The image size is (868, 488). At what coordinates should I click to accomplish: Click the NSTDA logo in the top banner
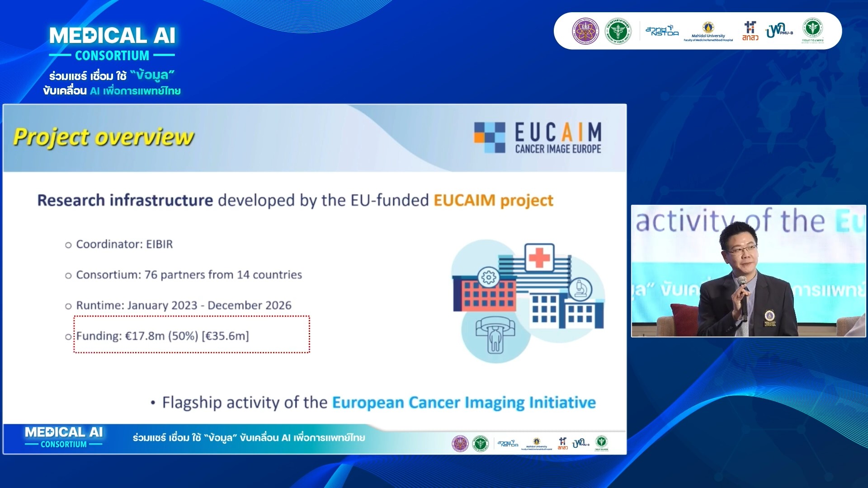point(662,31)
